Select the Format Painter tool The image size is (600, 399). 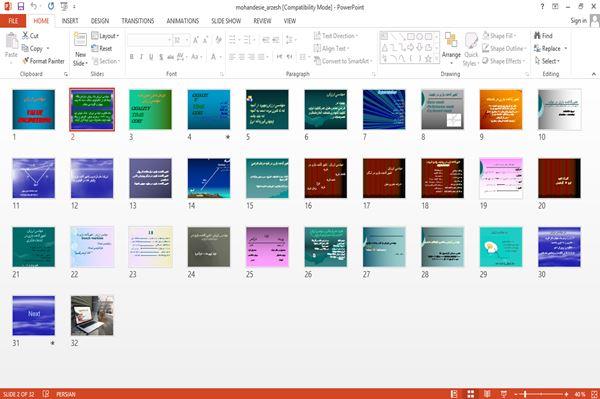(x=43, y=61)
